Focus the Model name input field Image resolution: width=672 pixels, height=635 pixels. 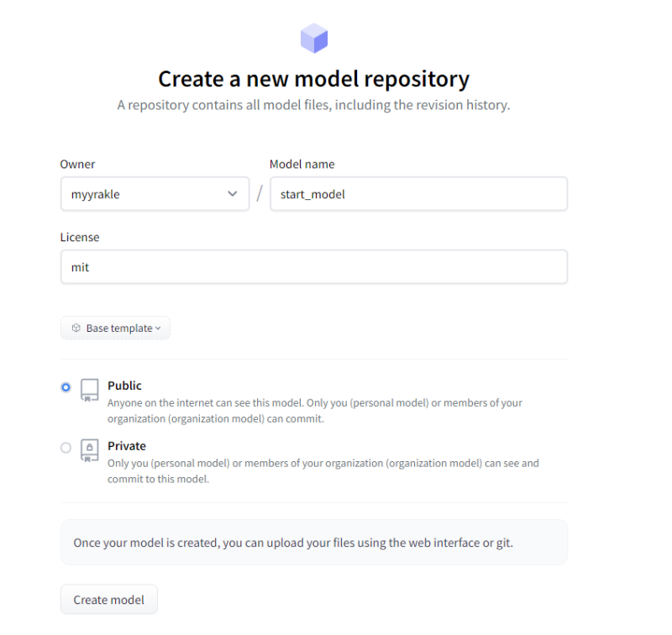pyautogui.click(x=418, y=194)
